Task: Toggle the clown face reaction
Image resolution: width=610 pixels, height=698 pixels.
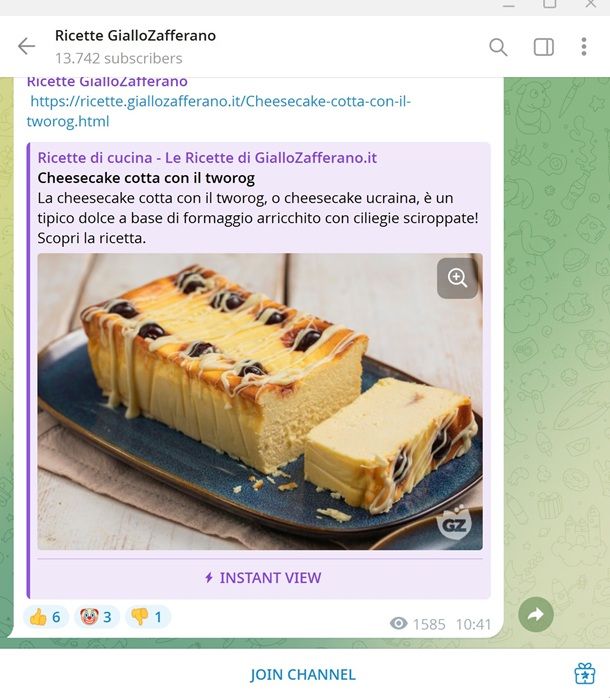Action: [97, 617]
